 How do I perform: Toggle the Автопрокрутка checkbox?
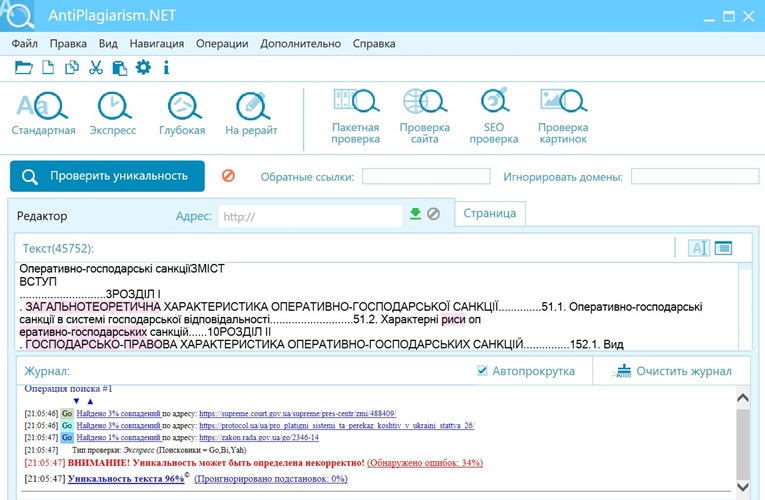coord(482,371)
